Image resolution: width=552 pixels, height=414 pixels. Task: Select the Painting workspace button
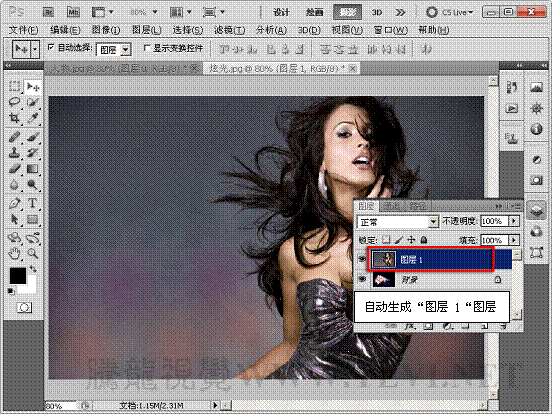coord(314,13)
